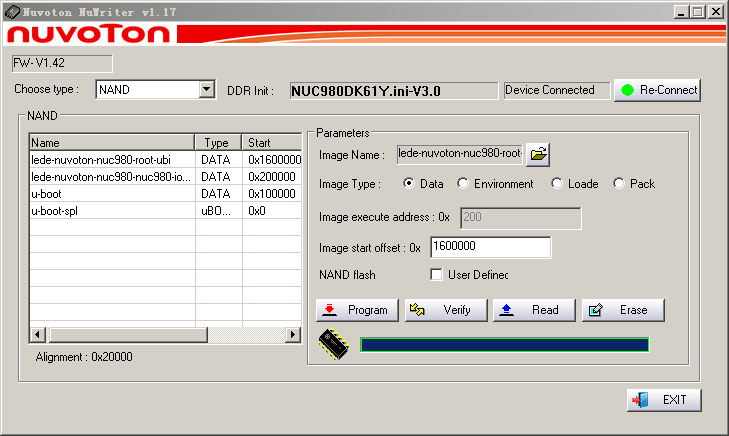The height and width of the screenshot is (436, 729).
Task: Select the lede-nuvoton-nuc980-nuc980-io... row
Action: point(166,177)
